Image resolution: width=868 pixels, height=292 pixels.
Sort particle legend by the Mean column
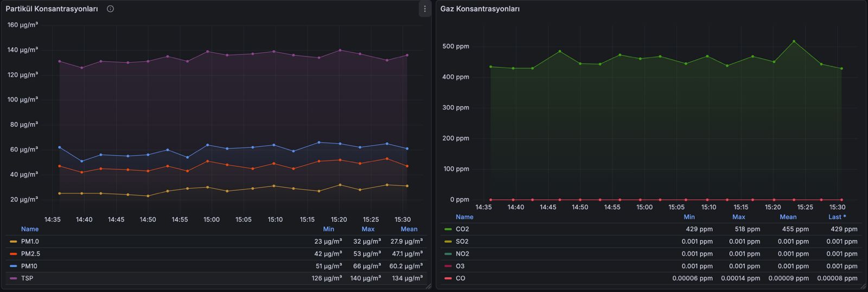point(409,229)
